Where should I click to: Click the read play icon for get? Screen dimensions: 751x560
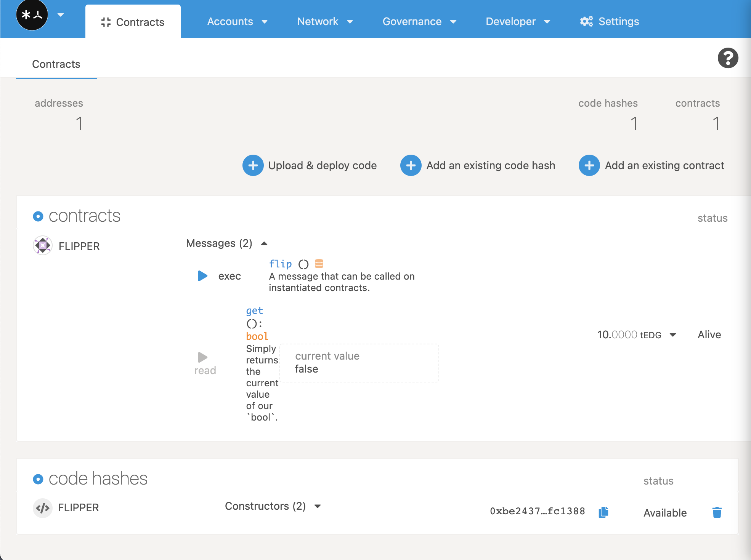coord(202,357)
